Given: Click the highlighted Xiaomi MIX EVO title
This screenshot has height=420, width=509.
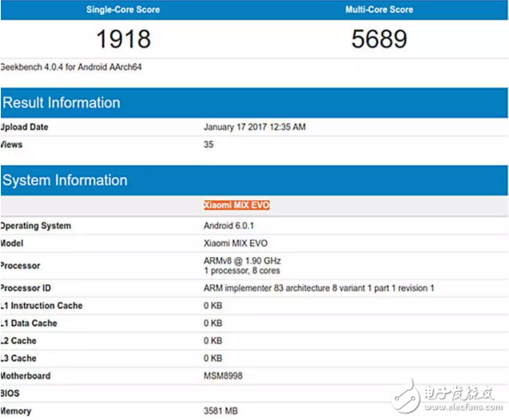Looking at the screenshot, I should [x=237, y=205].
